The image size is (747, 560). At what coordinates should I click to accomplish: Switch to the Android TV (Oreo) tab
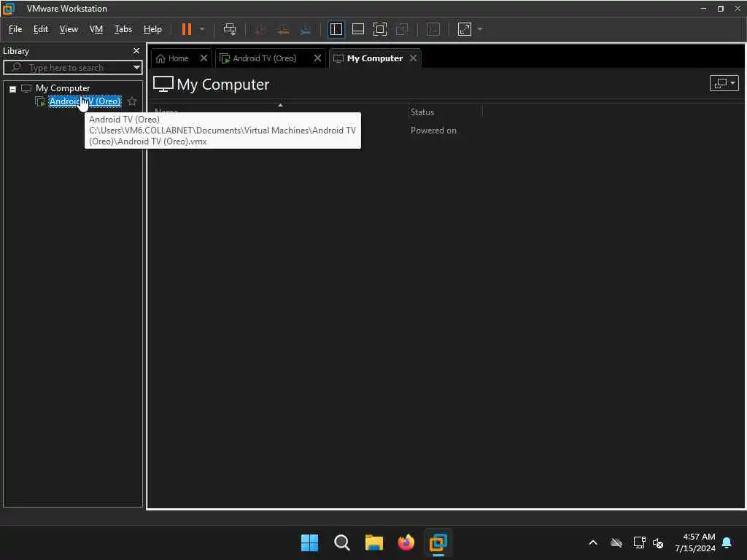coord(264,58)
